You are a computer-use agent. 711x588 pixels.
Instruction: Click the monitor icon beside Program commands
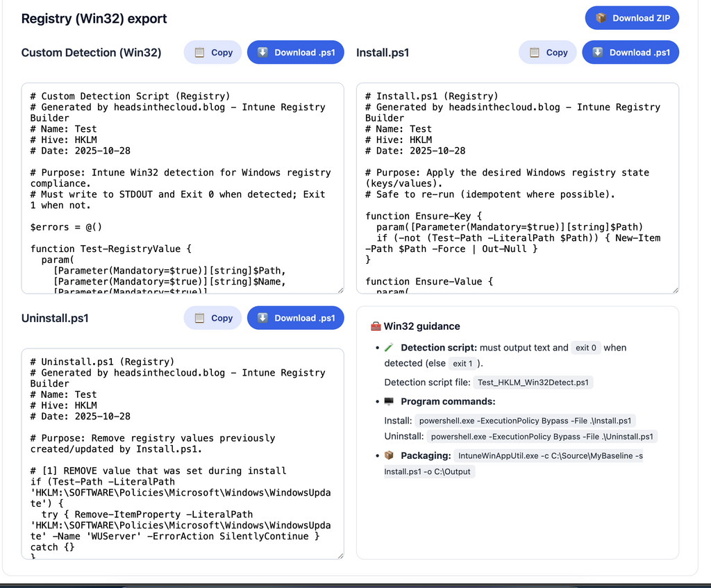click(x=389, y=402)
